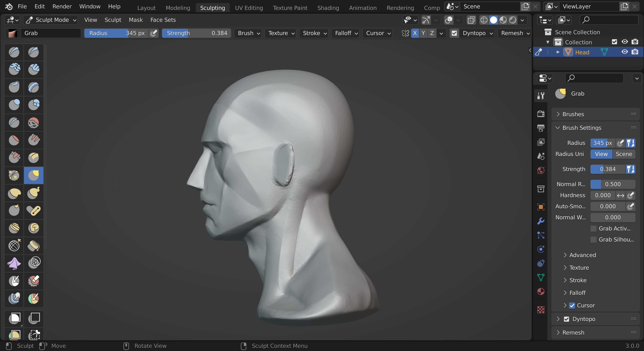Adjust the Strength slider in header
Screen dimensions: 644x351
tap(197, 33)
